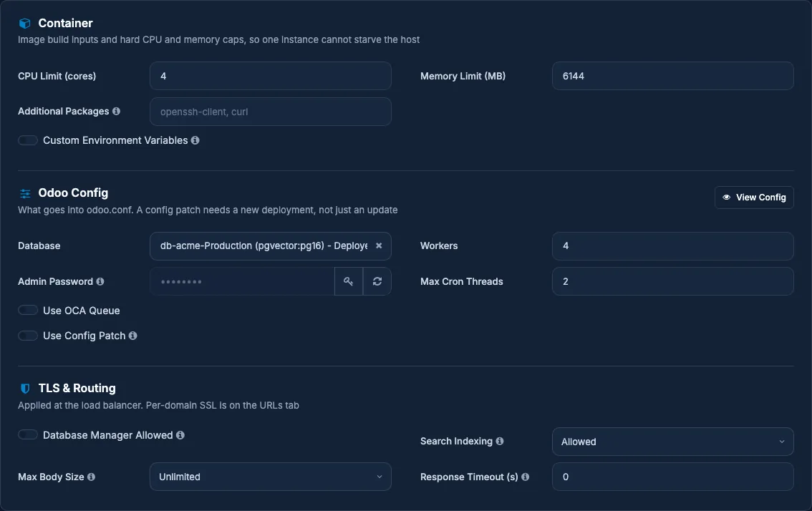
Task: Toggle the Use OCA Queue switch
Action: pyautogui.click(x=28, y=310)
